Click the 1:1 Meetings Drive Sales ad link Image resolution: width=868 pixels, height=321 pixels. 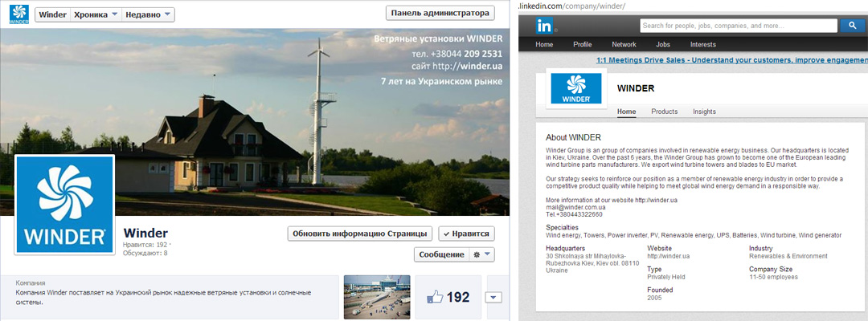click(x=732, y=60)
